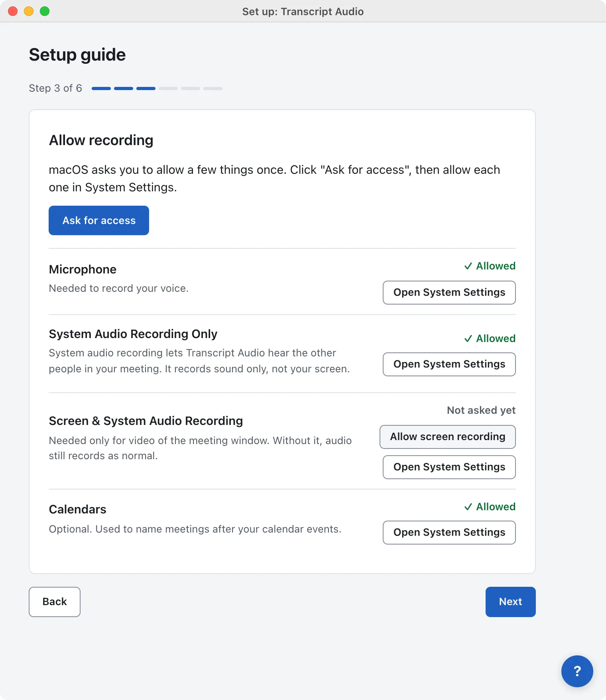Click the Screen & System Audio Recording heading
Viewport: 606px width, 700px height.
coord(146,421)
